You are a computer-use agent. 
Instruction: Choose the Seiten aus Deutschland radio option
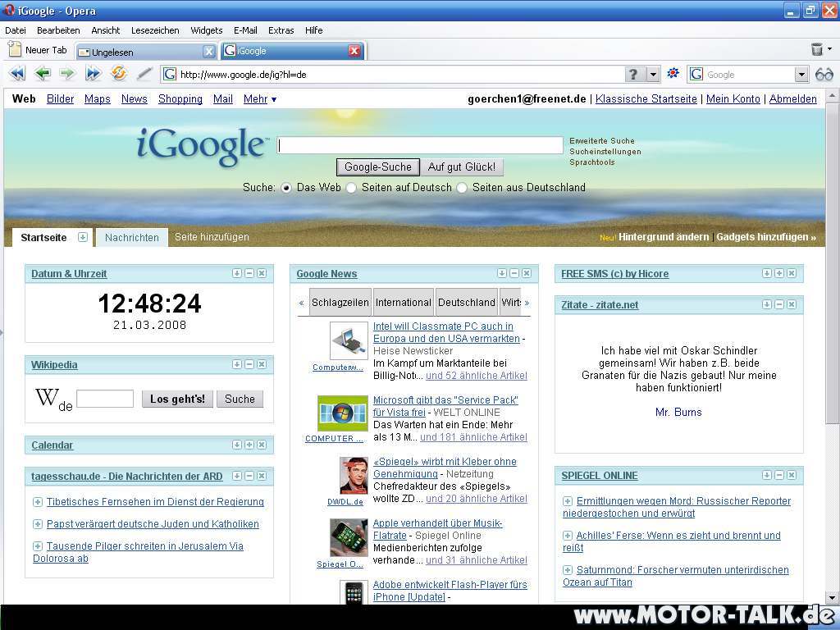(462, 188)
